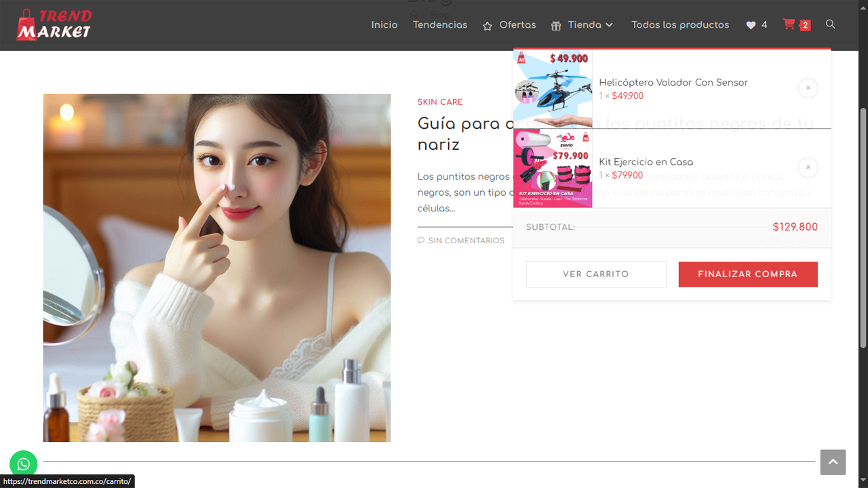Click the shopping cart icon
The image size is (868, 488).
click(x=789, y=24)
